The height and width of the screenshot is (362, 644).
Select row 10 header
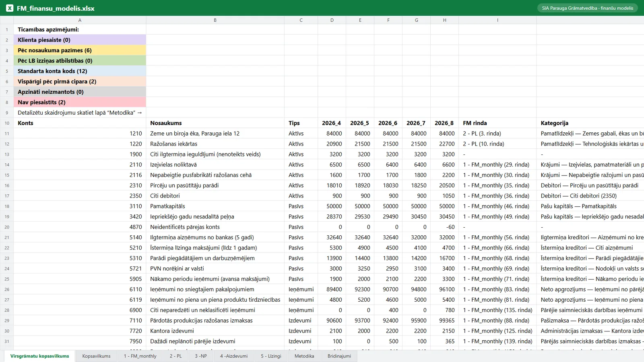pos(7,123)
